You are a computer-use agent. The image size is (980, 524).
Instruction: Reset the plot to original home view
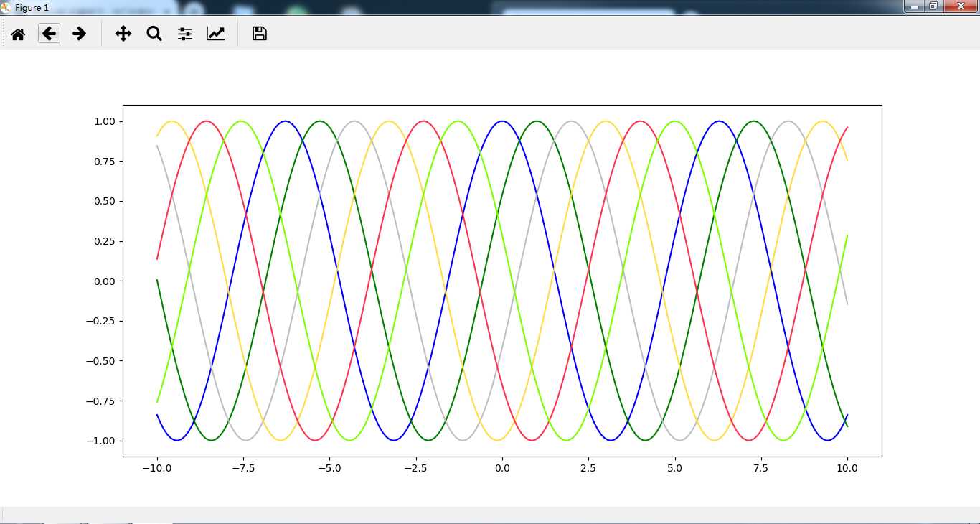(18, 34)
